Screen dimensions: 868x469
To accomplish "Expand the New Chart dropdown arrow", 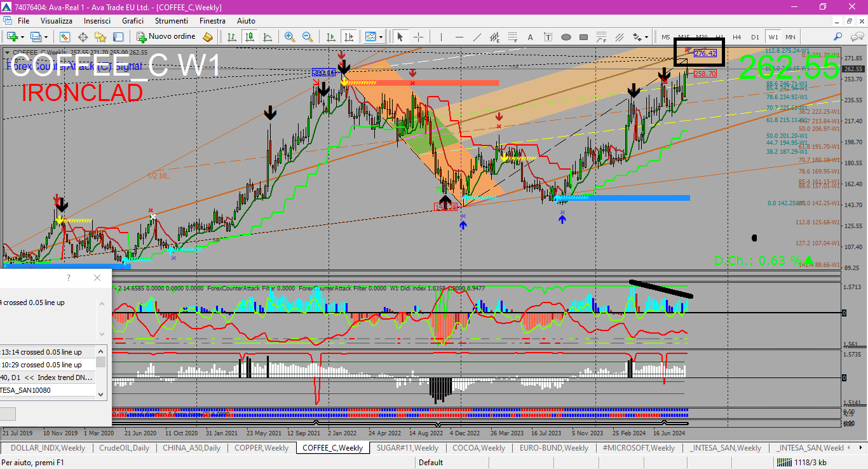I will point(22,37).
